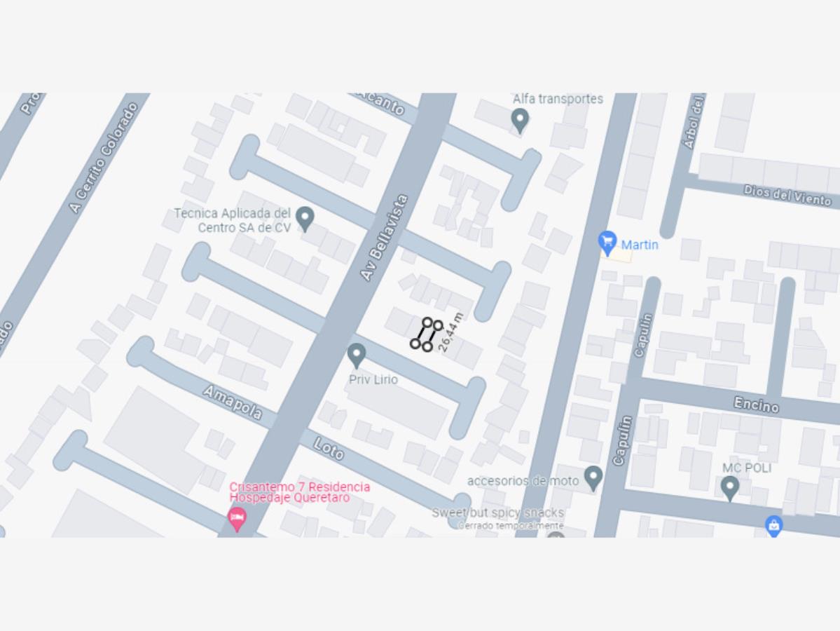Select the Priv Lirio map pin
This screenshot has width=840, height=631.
click(357, 356)
